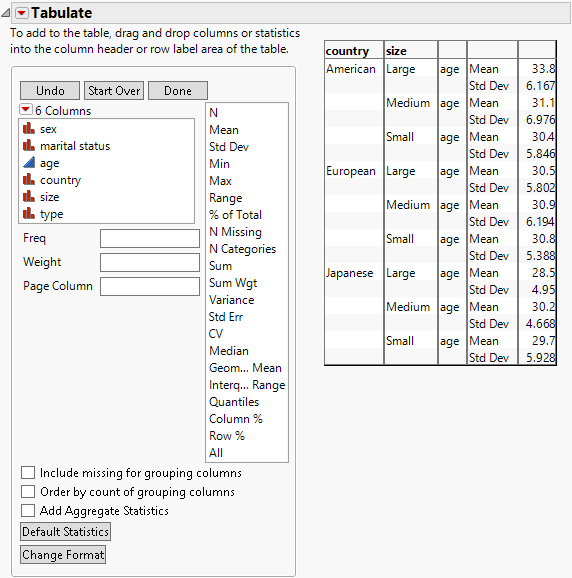Check Add Aggregate Statistics option
Image resolution: width=572 pixels, height=578 pixels.
pyautogui.click(x=28, y=511)
